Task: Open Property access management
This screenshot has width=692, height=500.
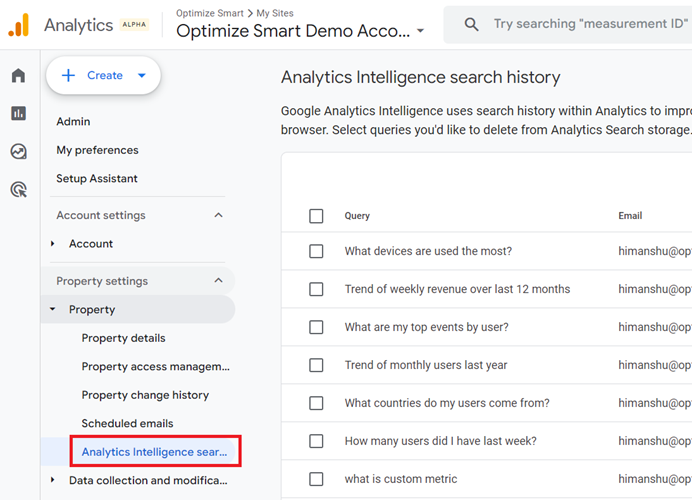Action: coord(156,366)
